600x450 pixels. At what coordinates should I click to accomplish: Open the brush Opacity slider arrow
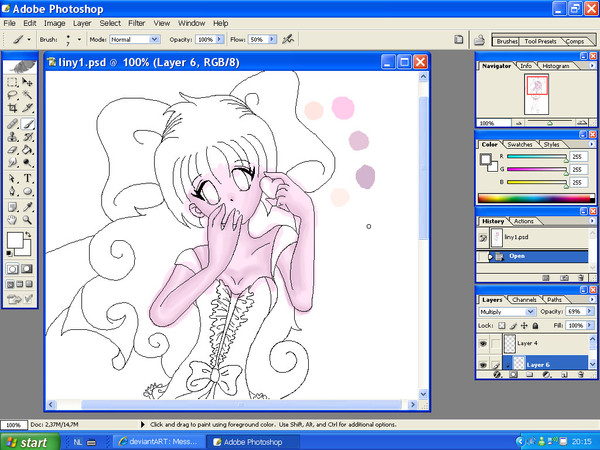click(x=220, y=39)
